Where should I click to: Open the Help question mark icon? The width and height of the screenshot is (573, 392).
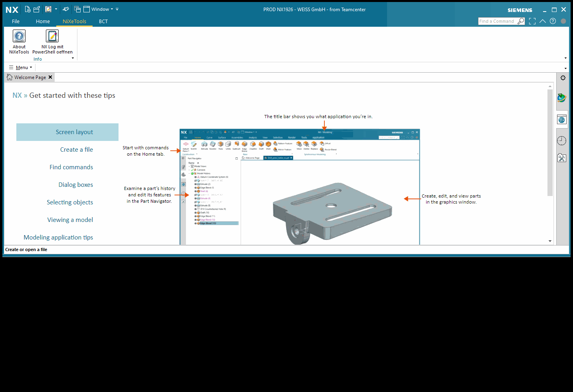pos(553,21)
